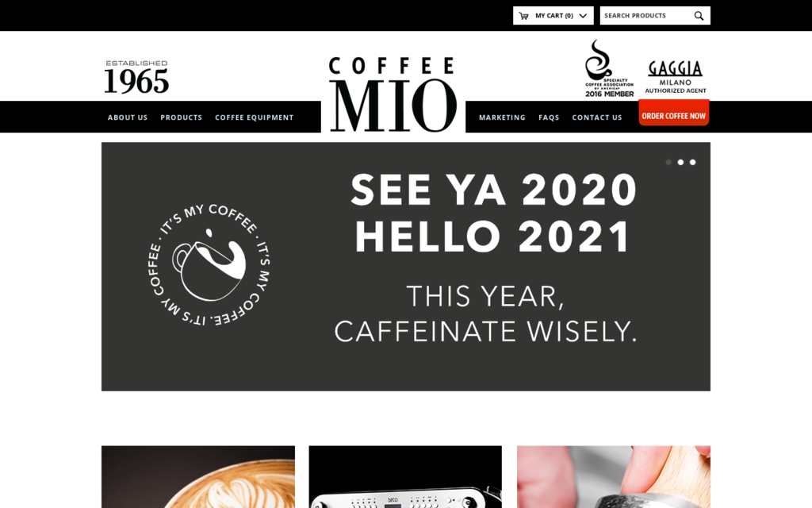Go to the Marketing page
Screen dimensions: 812x508
tap(502, 117)
